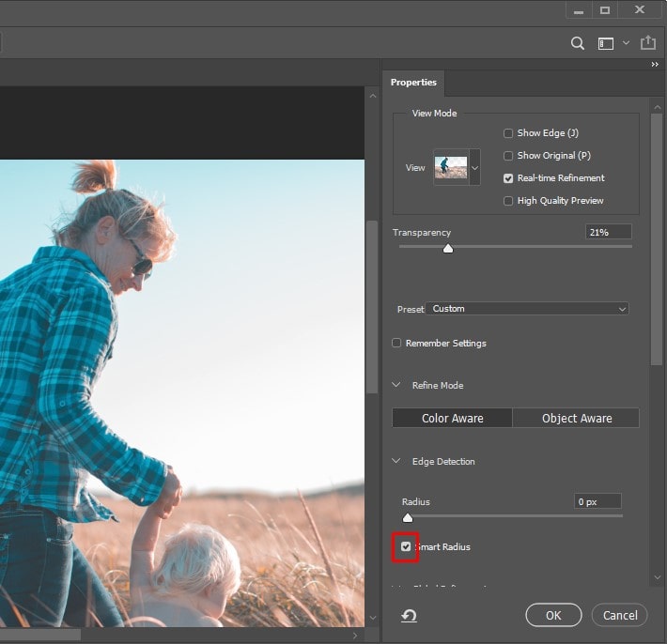Click the share image icon
This screenshot has width=667, height=644.
(x=647, y=43)
